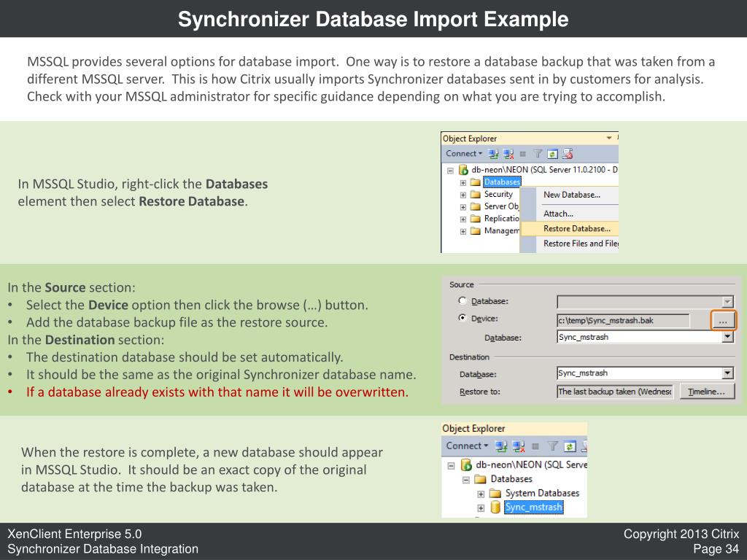Open disabled Source Database dropdown next to radio button

[x=727, y=301]
